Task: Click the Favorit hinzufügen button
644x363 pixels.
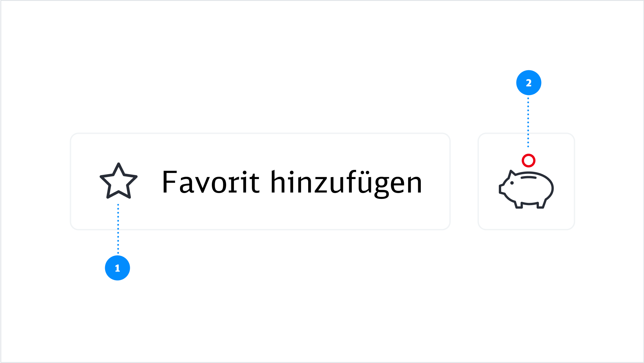Action: [x=260, y=181]
